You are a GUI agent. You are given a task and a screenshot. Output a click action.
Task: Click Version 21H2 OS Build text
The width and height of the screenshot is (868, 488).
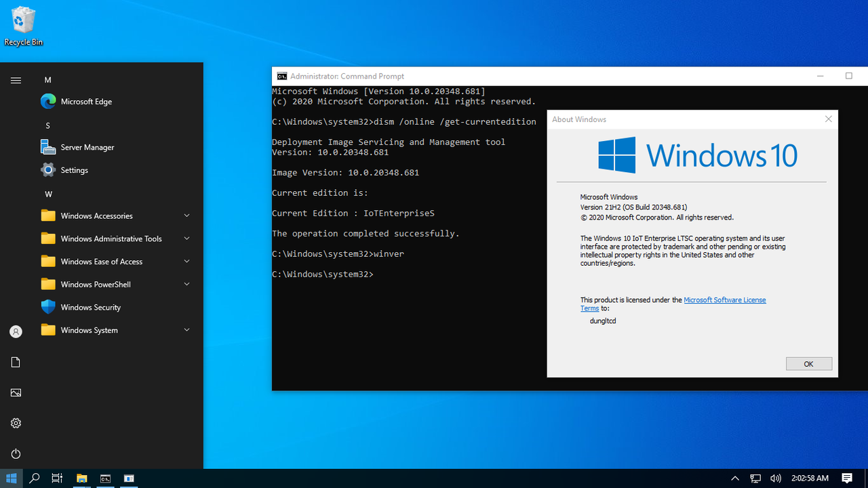click(x=633, y=207)
